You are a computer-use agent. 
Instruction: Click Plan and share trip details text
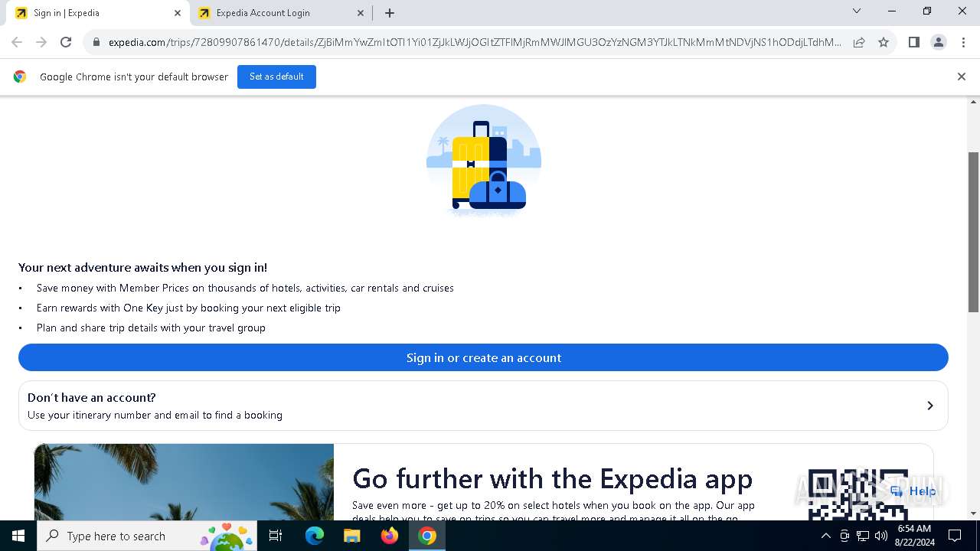(x=151, y=328)
